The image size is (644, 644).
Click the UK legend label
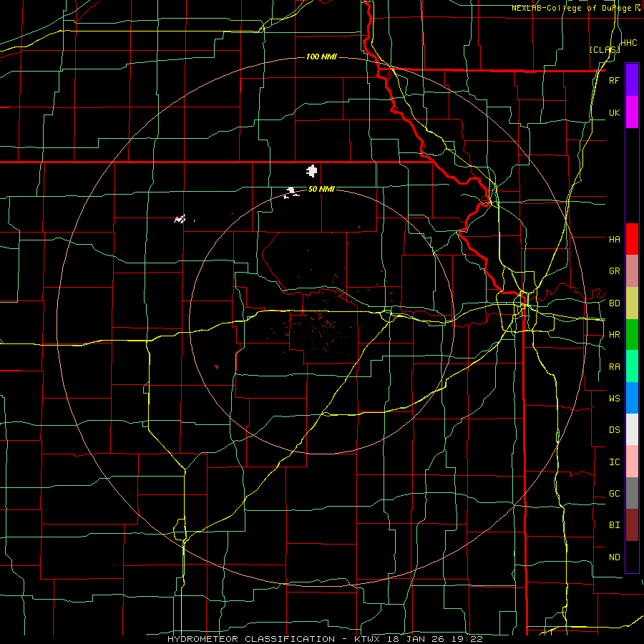614,112
